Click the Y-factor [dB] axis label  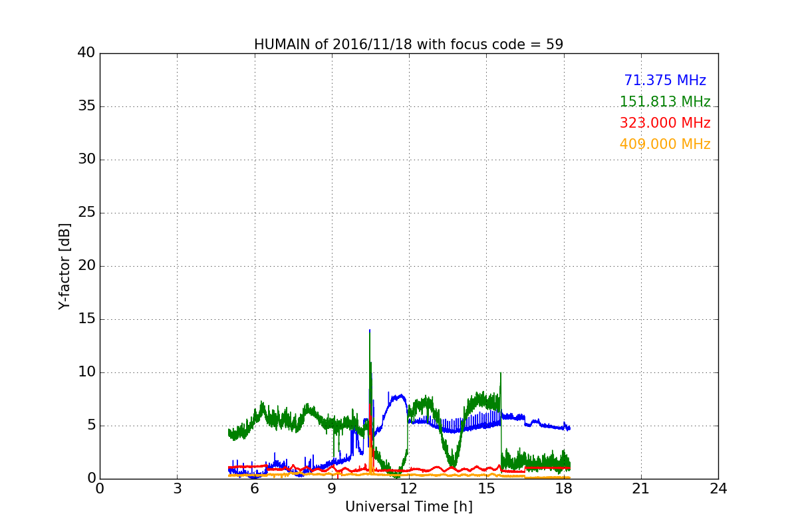point(65,266)
